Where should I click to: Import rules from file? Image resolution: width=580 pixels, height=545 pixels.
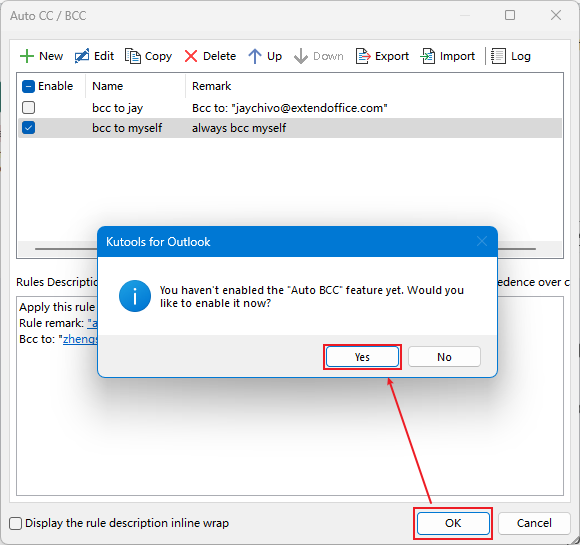click(x=448, y=56)
